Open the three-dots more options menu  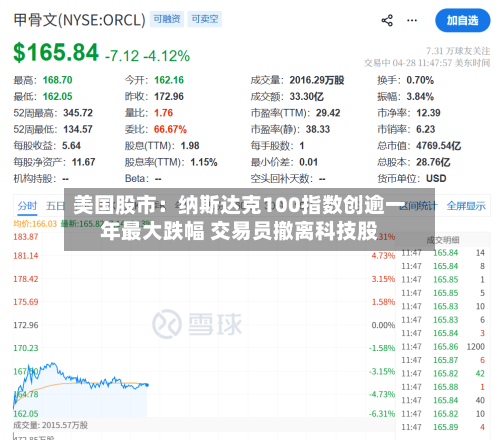point(412,20)
